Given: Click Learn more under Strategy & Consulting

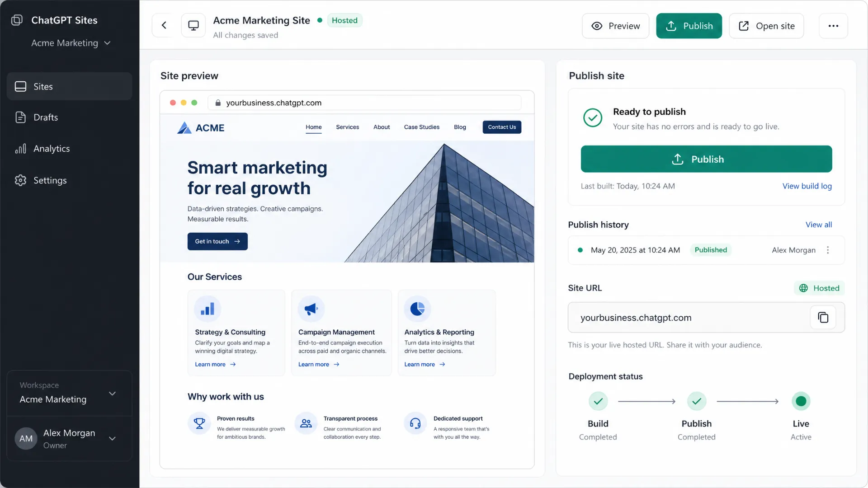Looking at the screenshot, I should click(215, 364).
